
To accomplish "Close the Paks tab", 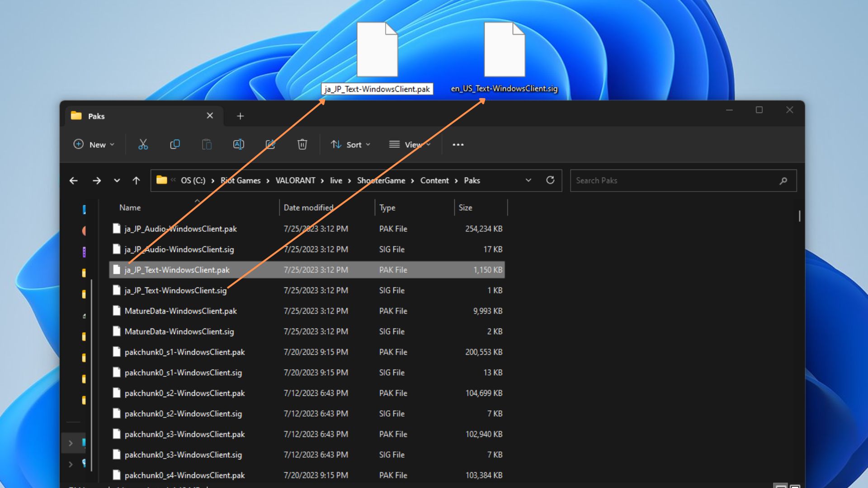I will [x=210, y=116].
